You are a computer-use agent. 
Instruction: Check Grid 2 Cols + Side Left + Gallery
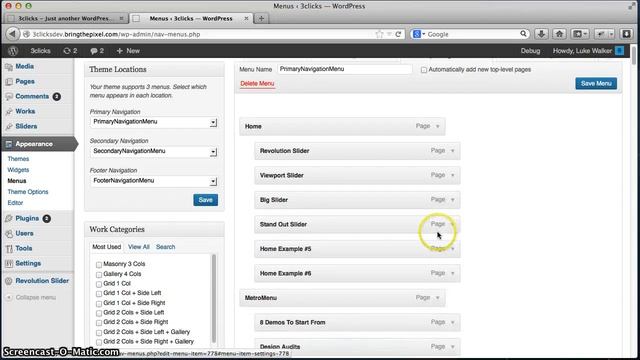click(x=99, y=333)
